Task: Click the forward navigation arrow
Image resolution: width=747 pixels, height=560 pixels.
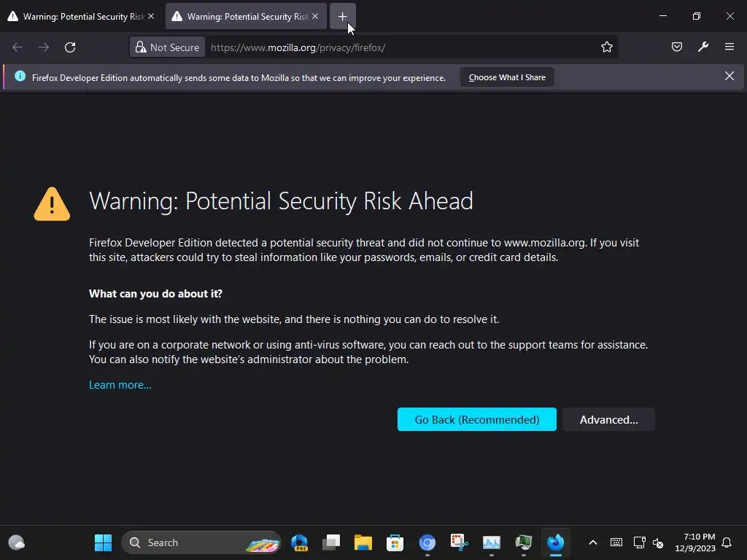Action: [44, 47]
